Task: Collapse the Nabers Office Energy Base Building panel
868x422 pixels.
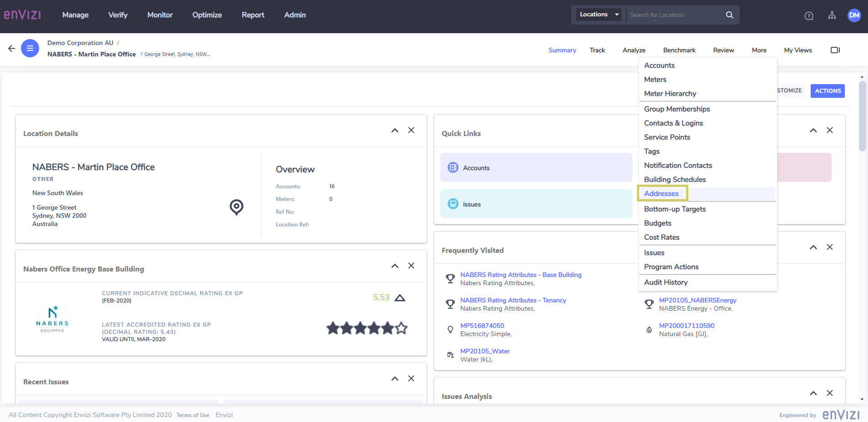Action: [395, 266]
